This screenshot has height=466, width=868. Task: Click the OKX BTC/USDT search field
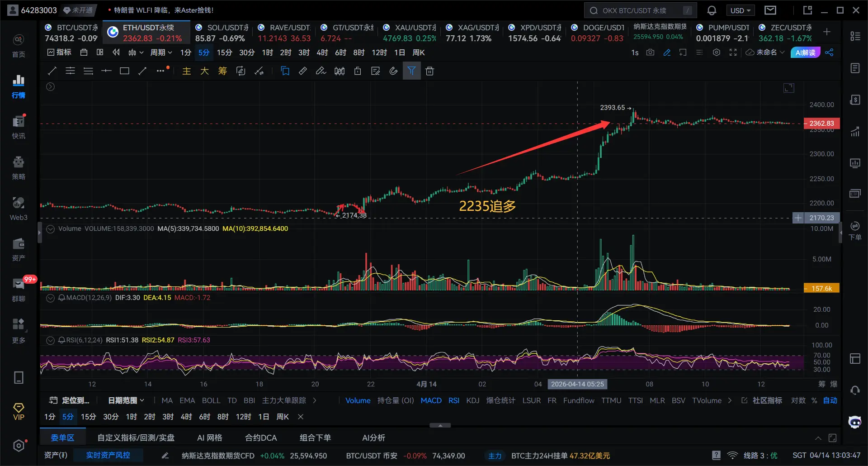click(641, 10)
